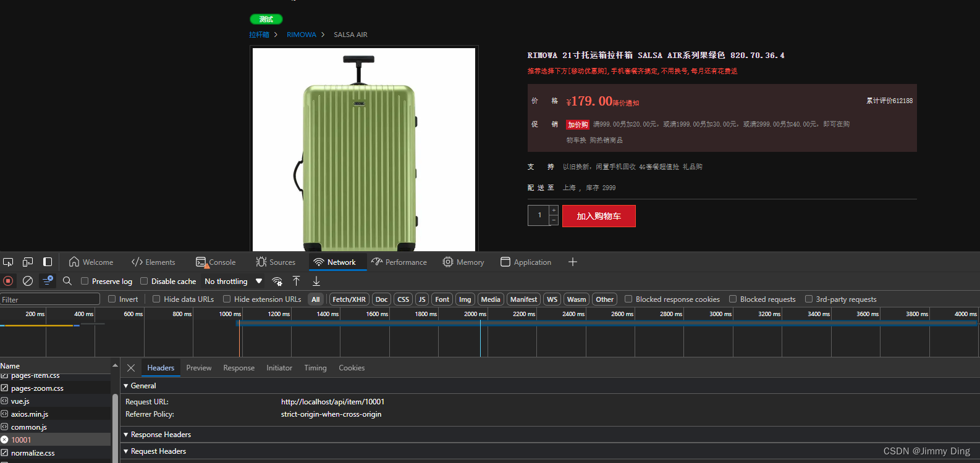Click vue.js script file icon

pos(4,401)
